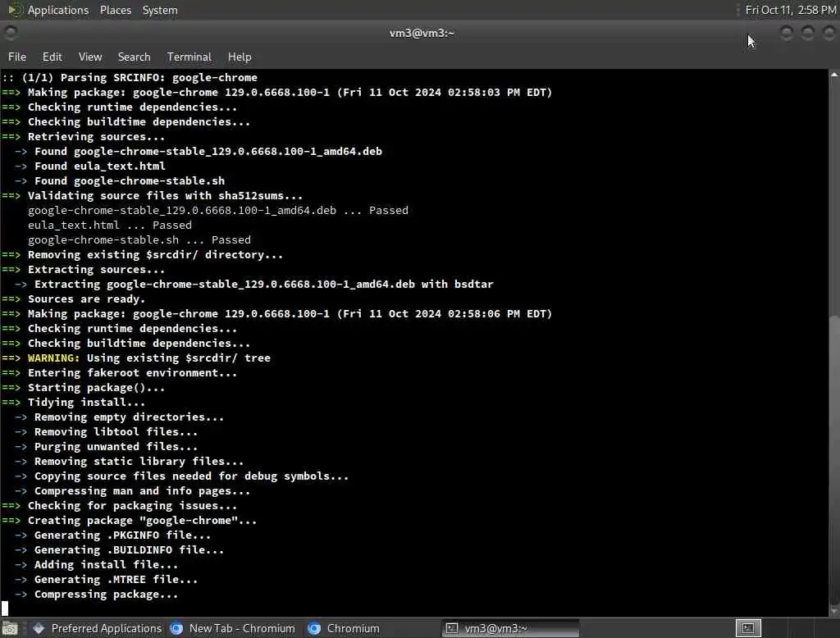This screenshot has width=840, height=638.
Task: Click the clock showing Fri Oct 11
Action: point(790,10)
